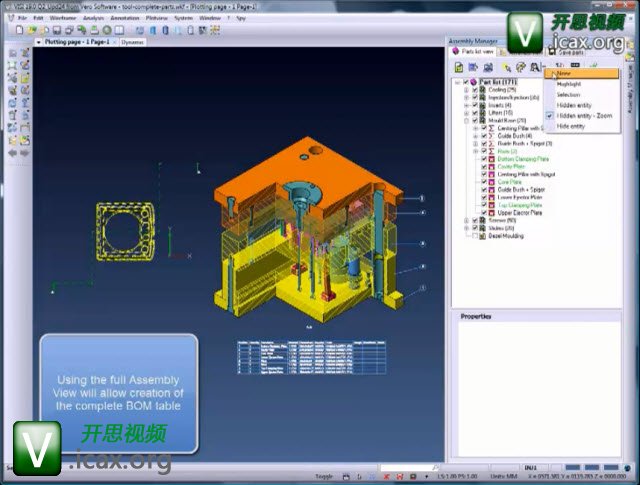The height and width of the screenshot is (485, 640).
Task: Uncheck the Cooling group checkbox
Action: [475, 89]
